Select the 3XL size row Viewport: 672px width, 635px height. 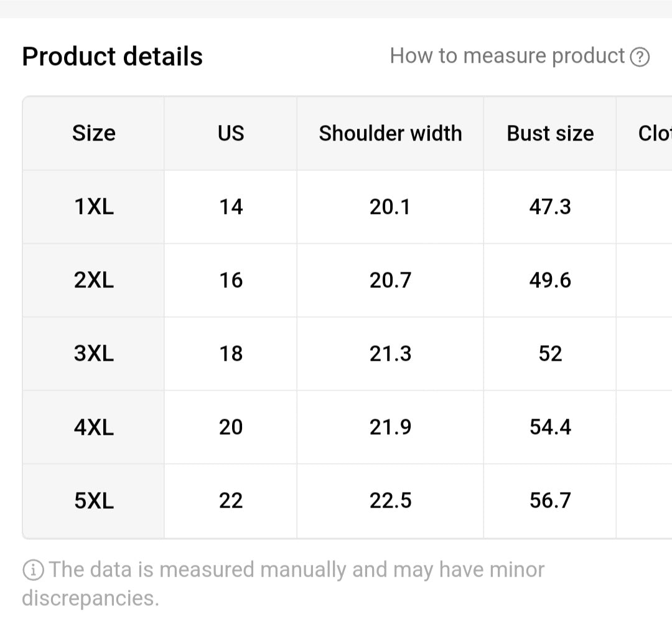93,353
